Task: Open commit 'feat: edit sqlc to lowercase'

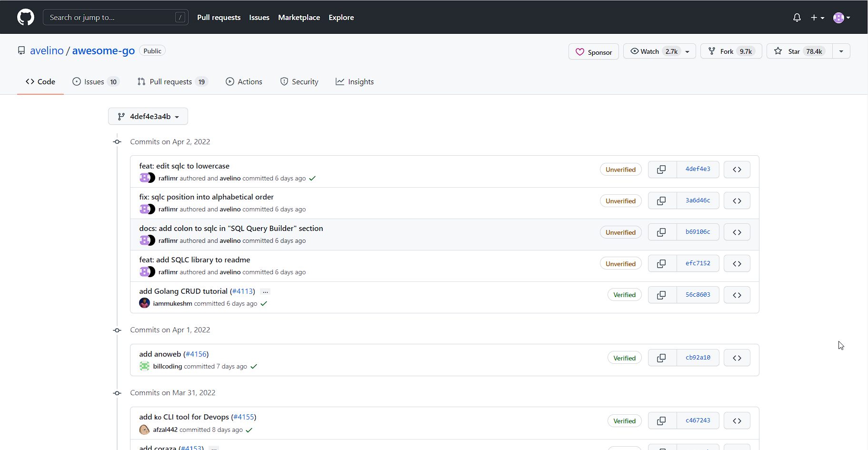Action: click(184, 166)
